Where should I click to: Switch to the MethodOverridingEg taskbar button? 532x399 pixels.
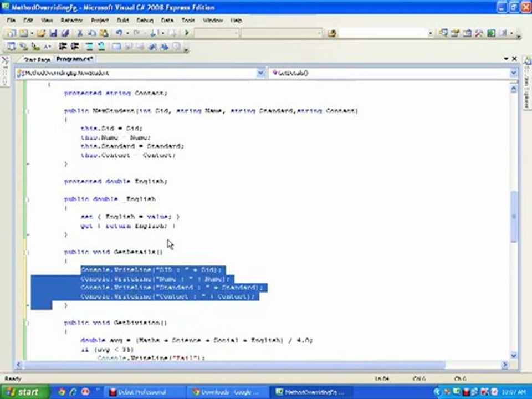tap(312, 392)
